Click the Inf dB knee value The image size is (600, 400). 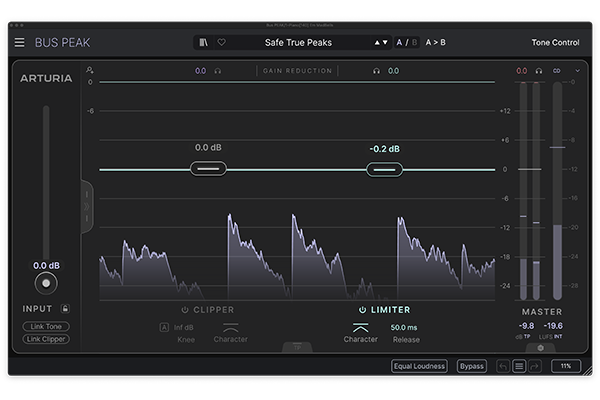click(x=184, y=328)
